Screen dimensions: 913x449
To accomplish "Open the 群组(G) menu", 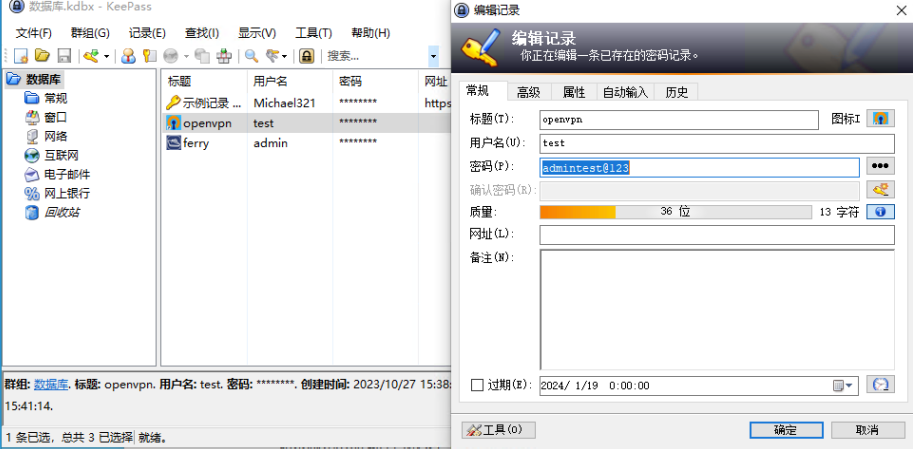I will [x=90, y=33].
